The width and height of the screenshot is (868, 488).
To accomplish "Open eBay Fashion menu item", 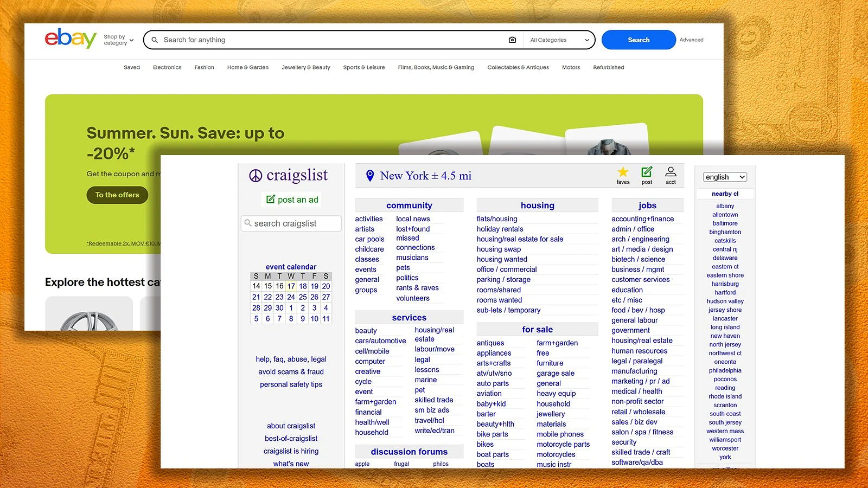I will [204, 67].
